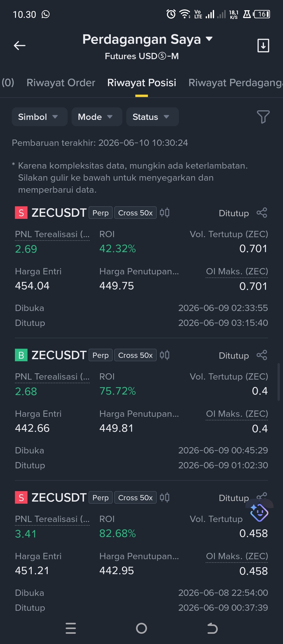Open chart icon for first ZECUSDT position
The image size is (283, 644).
pyautogui.click(x=165, y=213)
